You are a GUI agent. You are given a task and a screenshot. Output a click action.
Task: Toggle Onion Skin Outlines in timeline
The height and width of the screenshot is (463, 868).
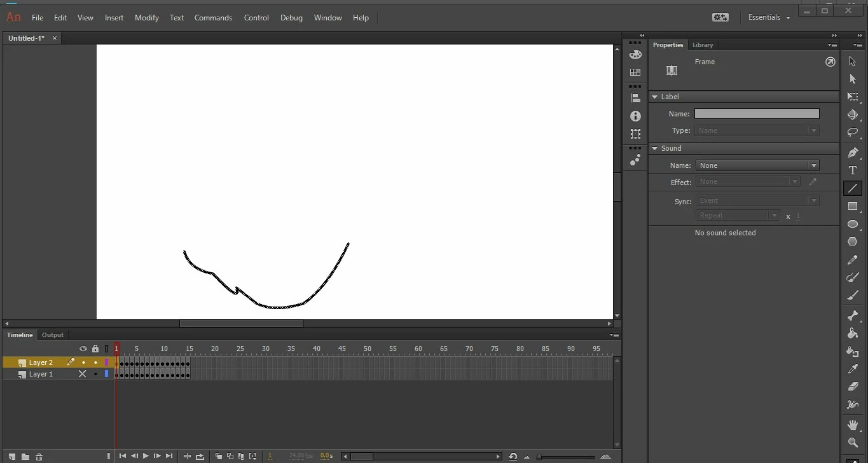(x=230, y=456)
